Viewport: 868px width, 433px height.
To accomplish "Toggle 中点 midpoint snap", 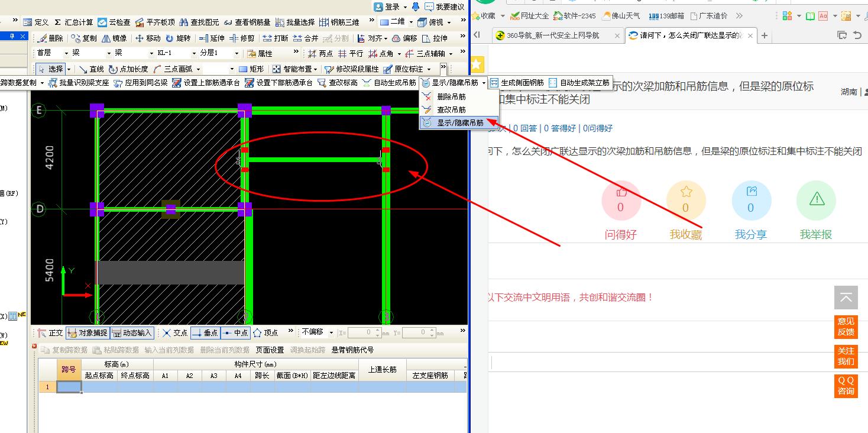I will click(x=235, y=333).
